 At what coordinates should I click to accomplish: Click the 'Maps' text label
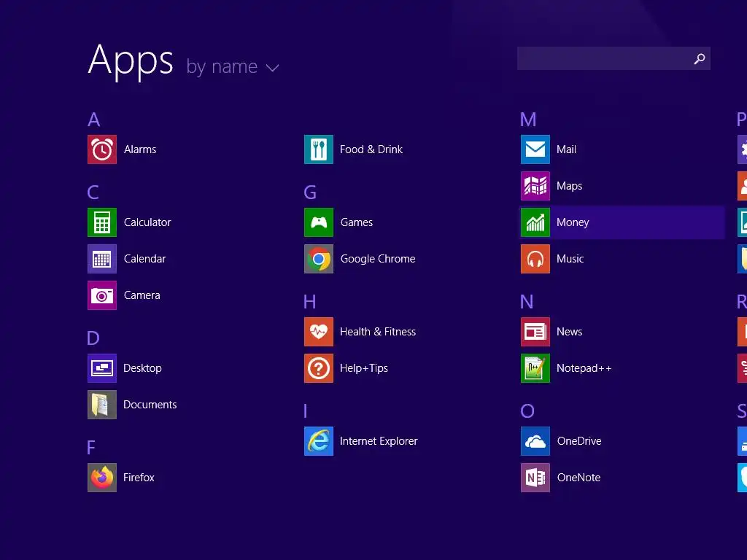pyautogui.click(x=569, y=186)
